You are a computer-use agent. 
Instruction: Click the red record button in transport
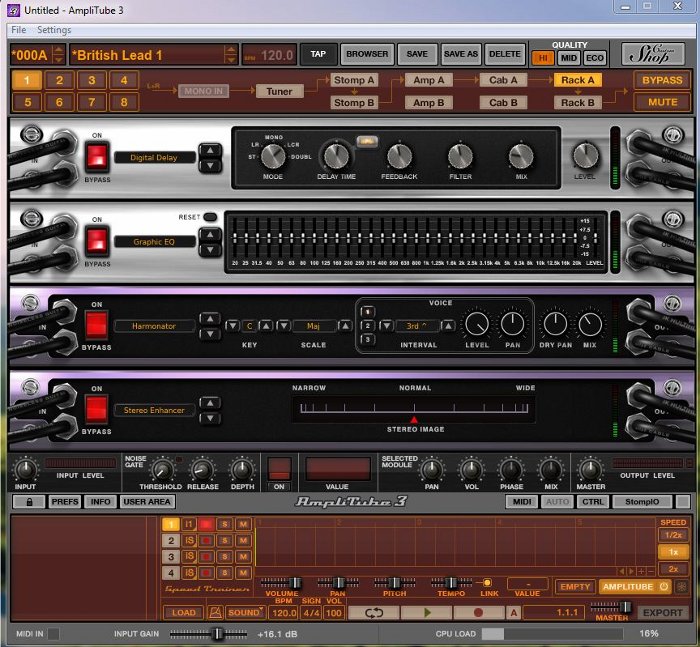[478, 612]
